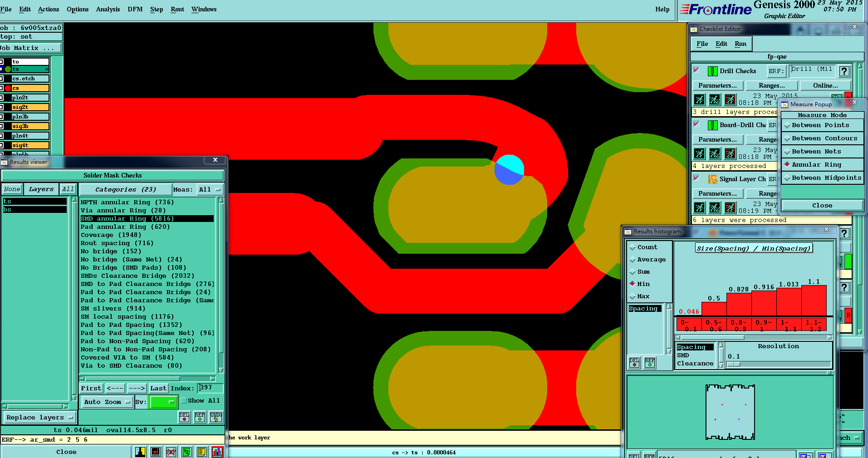Click the DEL icon in Results histogram
Image resolution: width=868 pixels, height=458 pixels.
pos(634,363)
